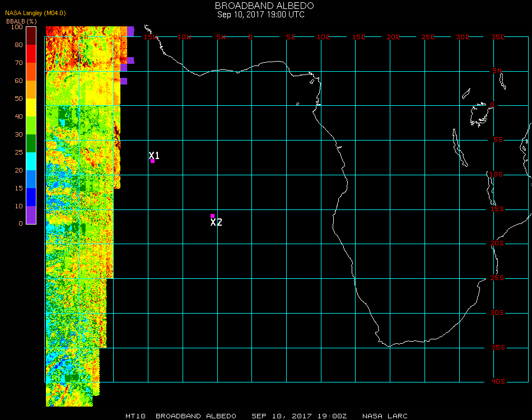Click the magenta X2 marker point

coord(212,216)
